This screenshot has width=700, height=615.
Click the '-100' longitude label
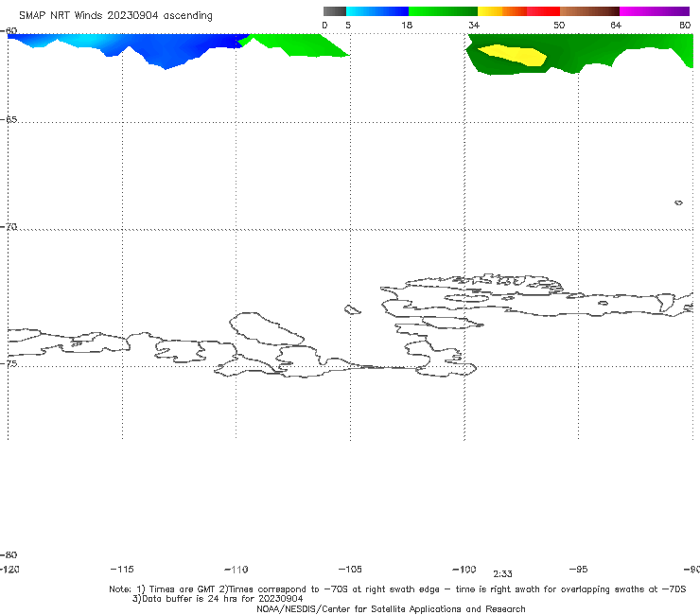click(x=464, y=569)
